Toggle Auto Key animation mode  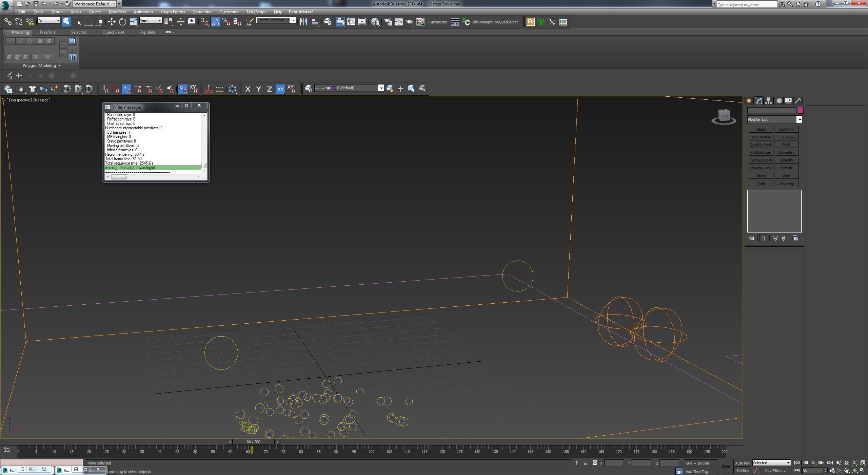(x=742, y=463)
